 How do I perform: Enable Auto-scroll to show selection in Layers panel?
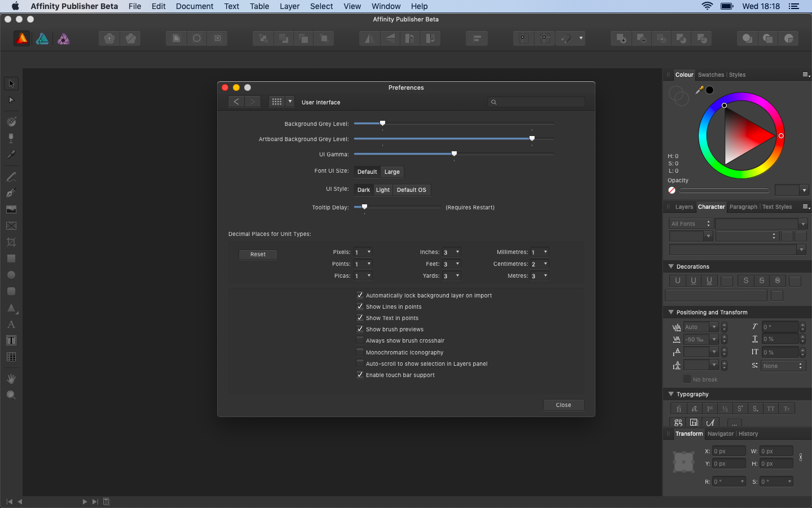(x=360, y=364)
